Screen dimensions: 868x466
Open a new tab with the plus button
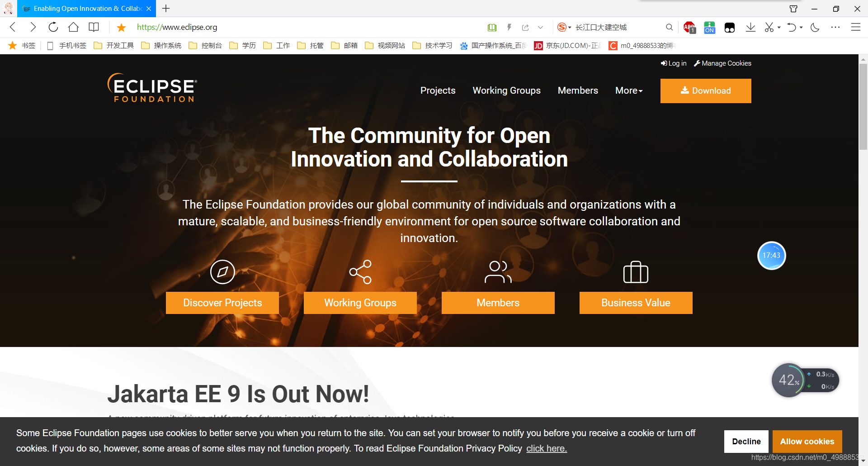tap(166, 9)
